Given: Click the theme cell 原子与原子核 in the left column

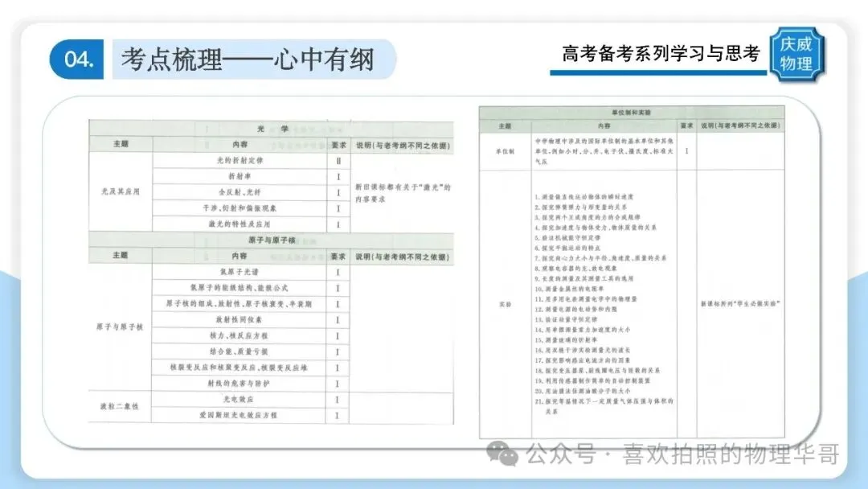Looking at the screenshot, I should click(120, 327).
